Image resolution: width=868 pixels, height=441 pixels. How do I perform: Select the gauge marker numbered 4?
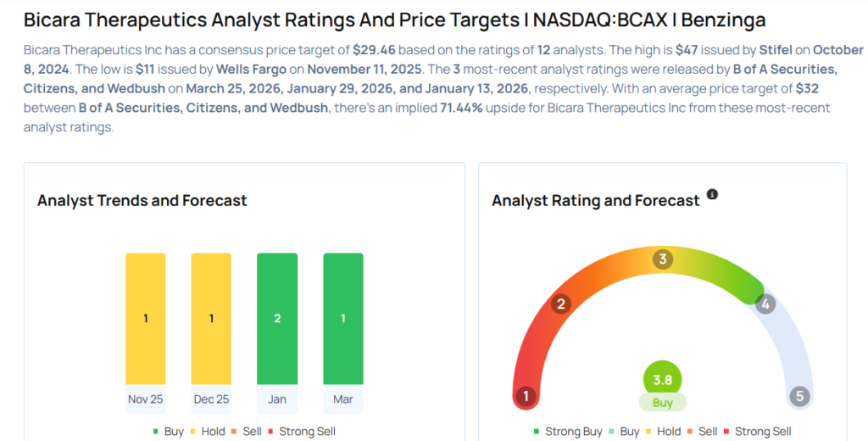(765, 304)
